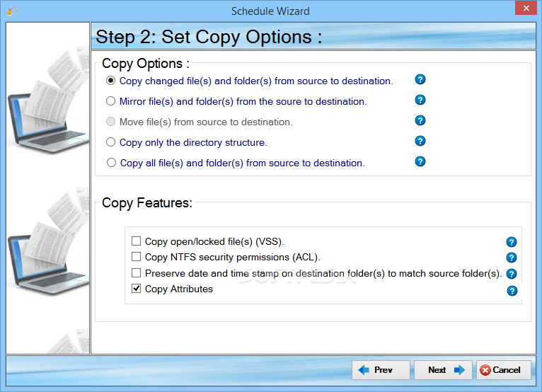Click the app icon in the title bar

click(x=12, y=11)
